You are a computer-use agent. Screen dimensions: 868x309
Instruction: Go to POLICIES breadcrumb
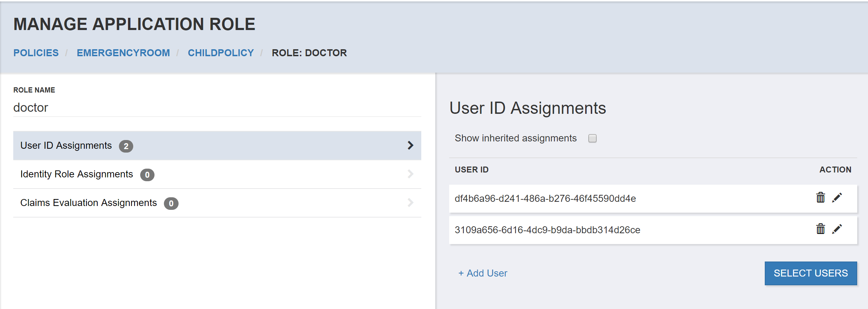pos(36,53)
